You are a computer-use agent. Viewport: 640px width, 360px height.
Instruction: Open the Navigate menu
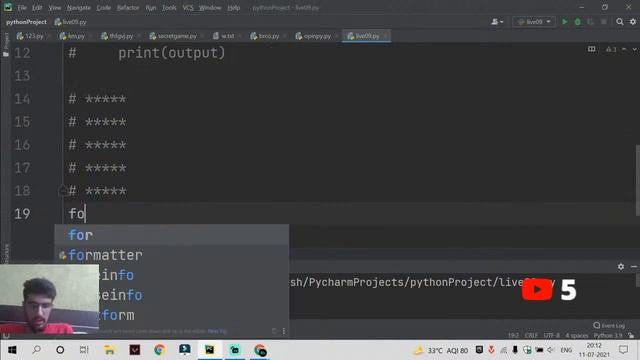tap(79, 8)
